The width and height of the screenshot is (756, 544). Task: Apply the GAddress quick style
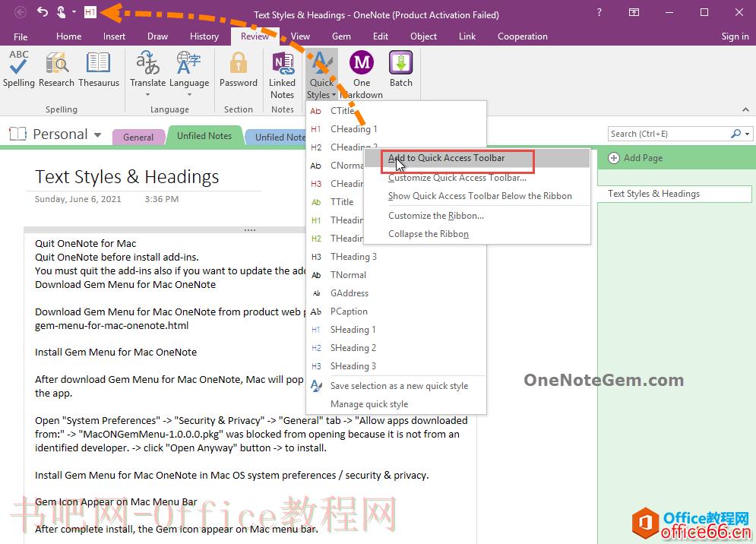coord(395,293)
